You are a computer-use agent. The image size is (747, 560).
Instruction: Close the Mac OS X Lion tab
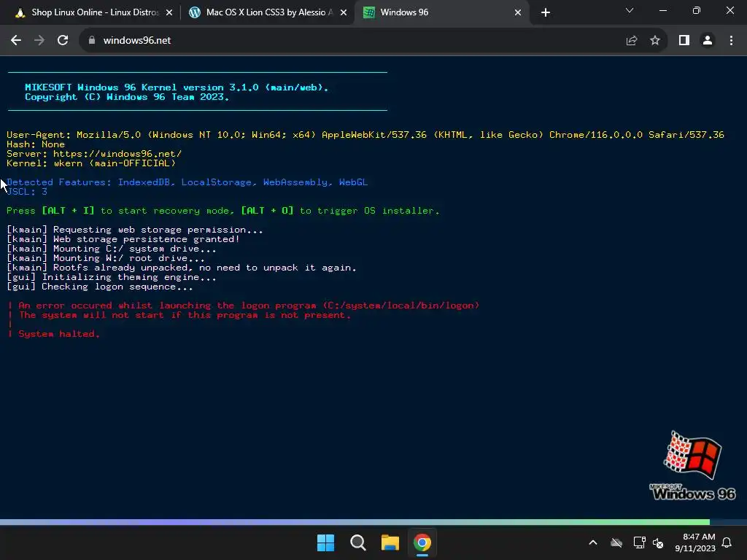[x=344, y=13]
